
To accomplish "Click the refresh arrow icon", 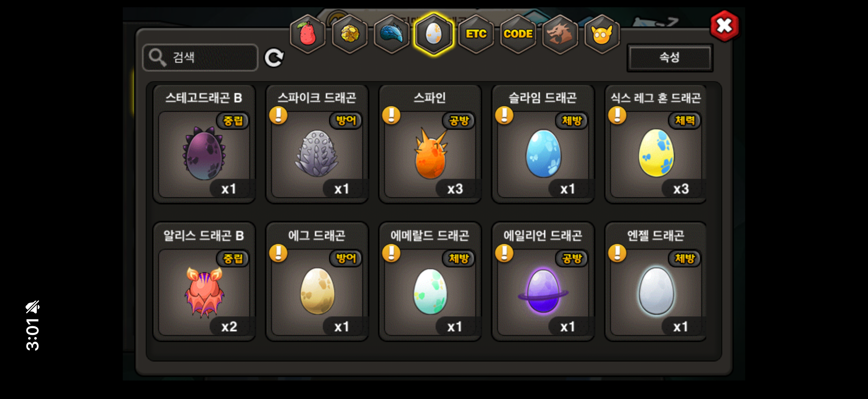I will (x=274, y=58).
